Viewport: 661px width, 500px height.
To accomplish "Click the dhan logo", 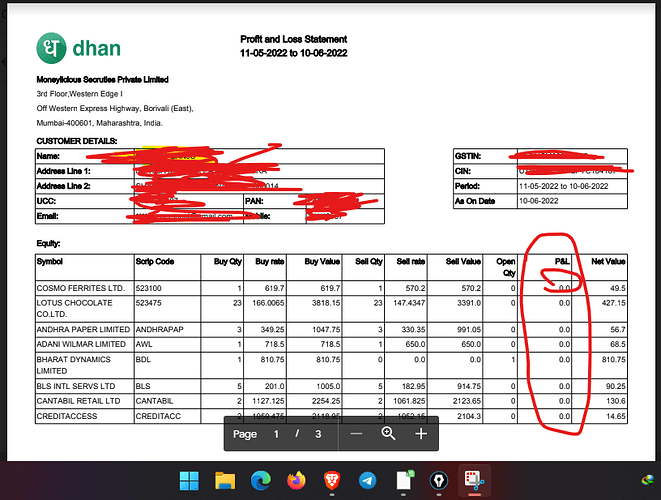I will click(79, 48).
